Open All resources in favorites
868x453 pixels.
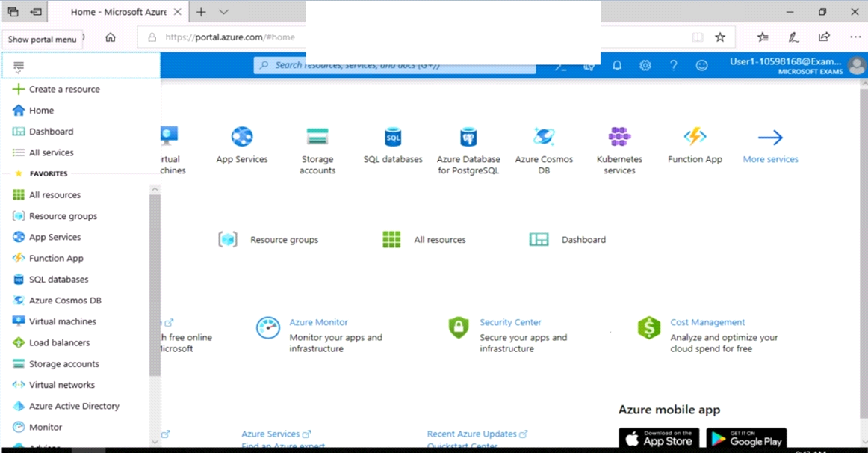tap(55, 195)
